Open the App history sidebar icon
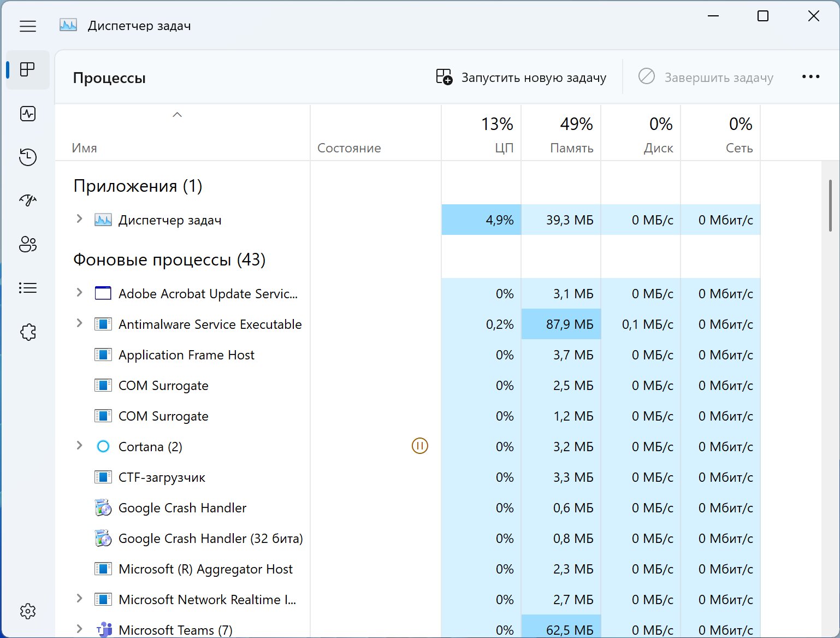This screenshot has width=840, height=638. (28, 157)
